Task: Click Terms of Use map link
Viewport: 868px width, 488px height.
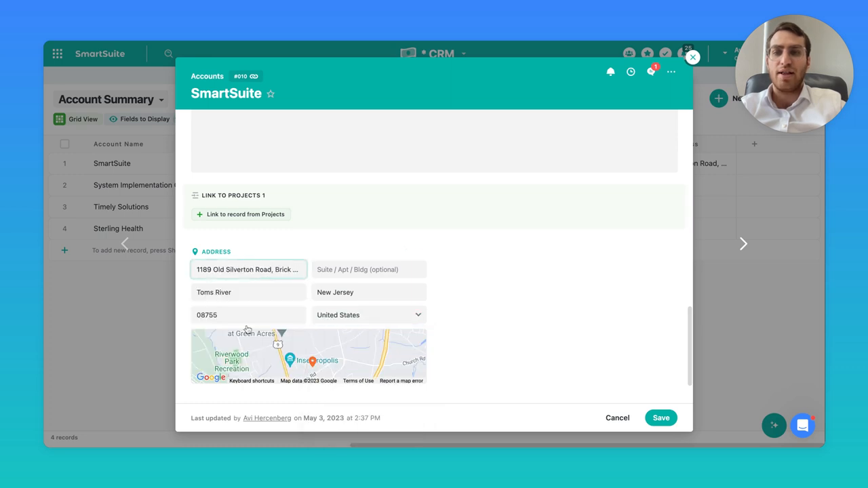Action: (358, 381)
